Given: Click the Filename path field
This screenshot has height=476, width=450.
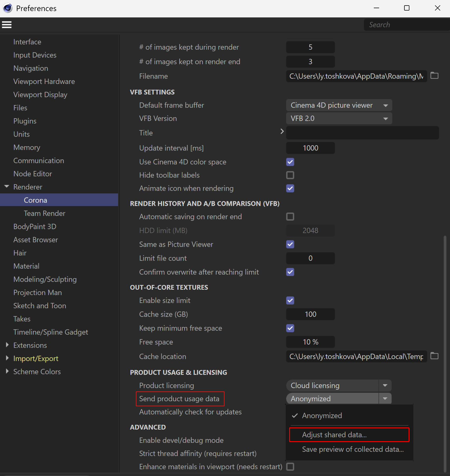Looking at the screenshot, I should [356, 76].
